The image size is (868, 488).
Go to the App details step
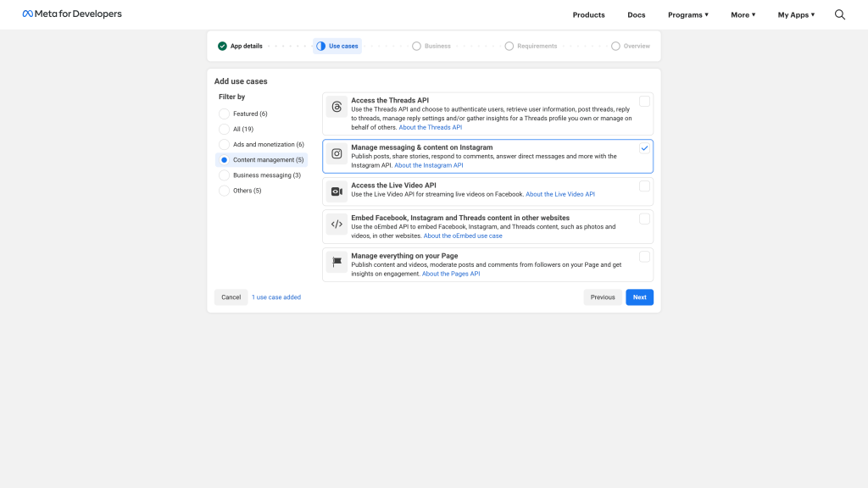pyautogui.click(x=247, y=46)
